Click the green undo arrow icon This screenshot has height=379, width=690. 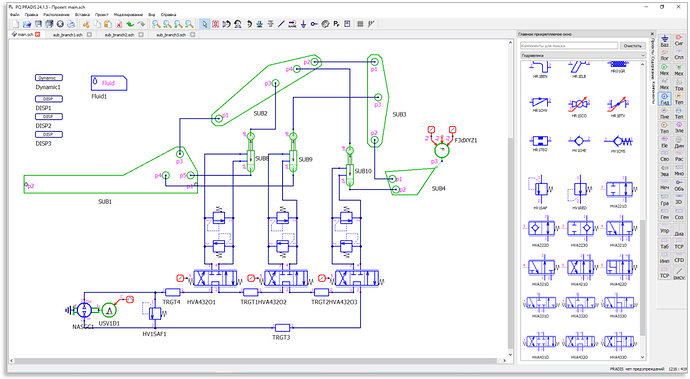click(130, 24)
